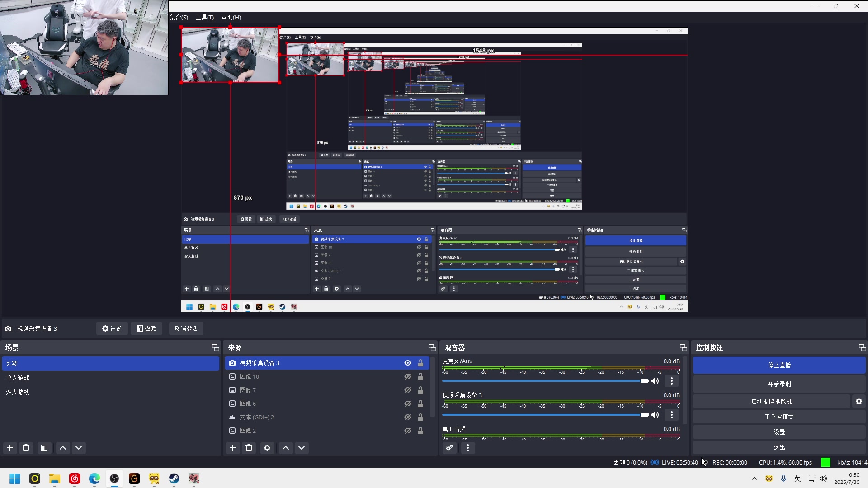Open 帮助(H) menu
The image size is (868, 488).
(x=231, y=17)
